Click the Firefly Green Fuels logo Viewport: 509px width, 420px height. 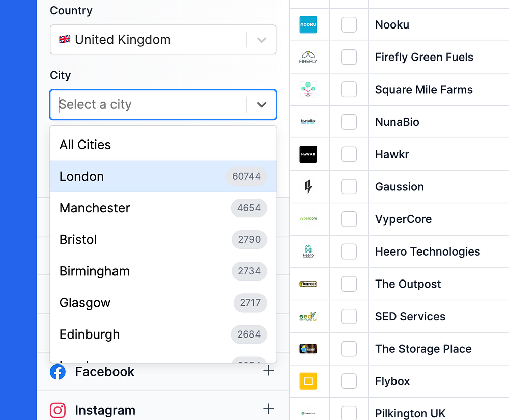(x=308, y=57)
